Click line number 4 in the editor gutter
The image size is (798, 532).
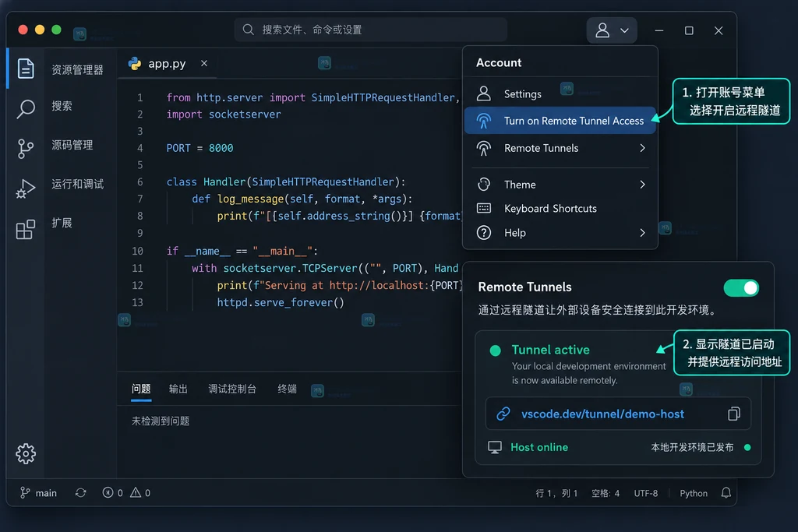[140, 148]
